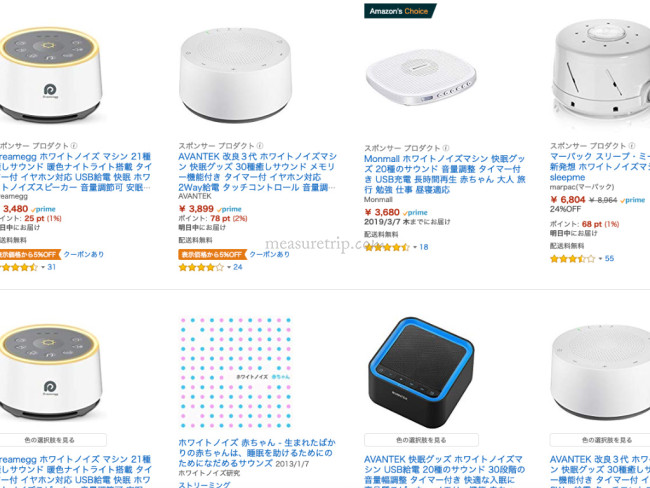
Task: Expand rating dropdown arrow beside 18 reviews
Action: (x=415, y=248)
